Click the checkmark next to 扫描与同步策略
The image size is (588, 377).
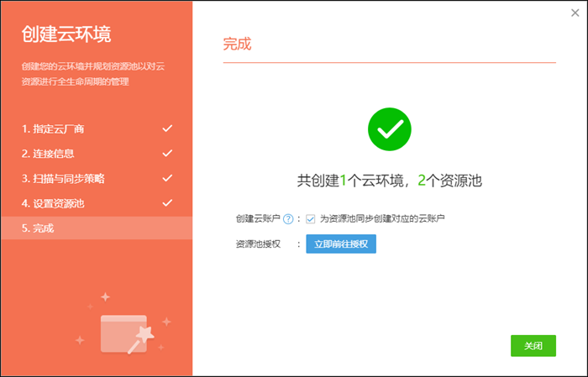[167, 178]
